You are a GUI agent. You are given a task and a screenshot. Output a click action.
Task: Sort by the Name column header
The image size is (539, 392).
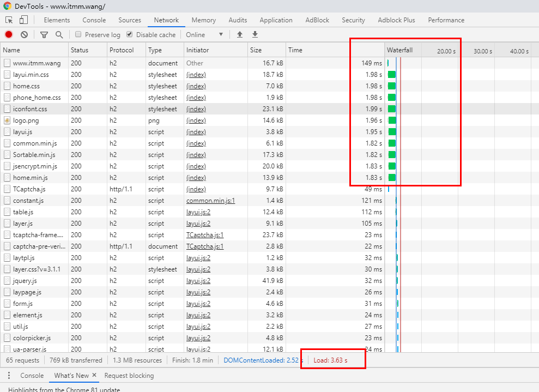click(34, 50)
